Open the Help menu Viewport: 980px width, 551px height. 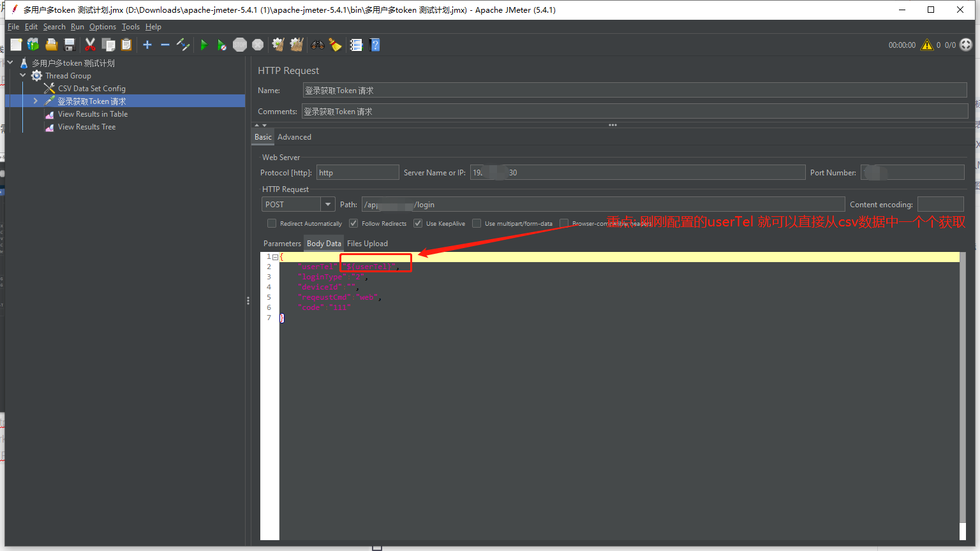pos(153,27)
